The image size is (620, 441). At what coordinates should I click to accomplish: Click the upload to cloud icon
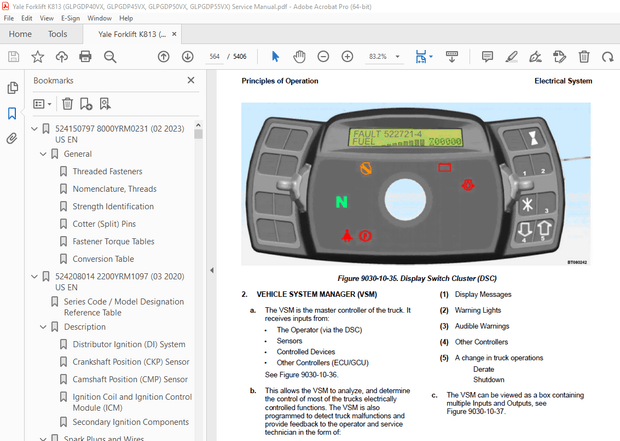pyautogui.click(x=61, y=57)
